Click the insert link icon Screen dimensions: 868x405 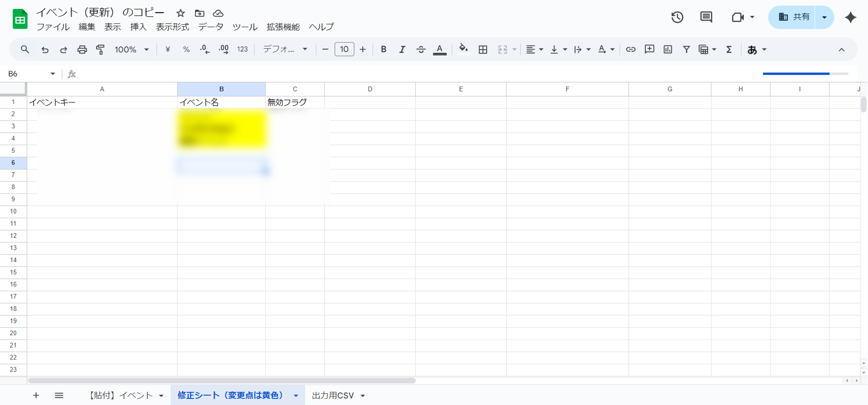(630, 49)
